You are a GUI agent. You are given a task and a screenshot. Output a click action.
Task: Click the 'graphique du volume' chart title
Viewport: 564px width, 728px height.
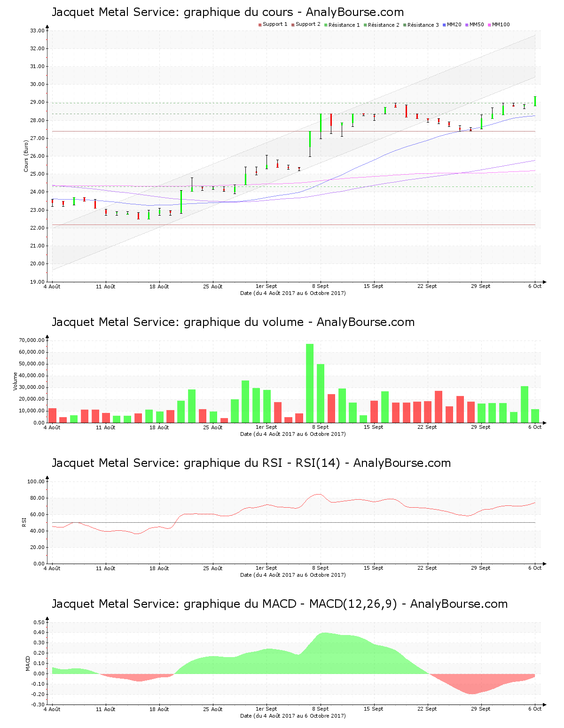(233, 322)
